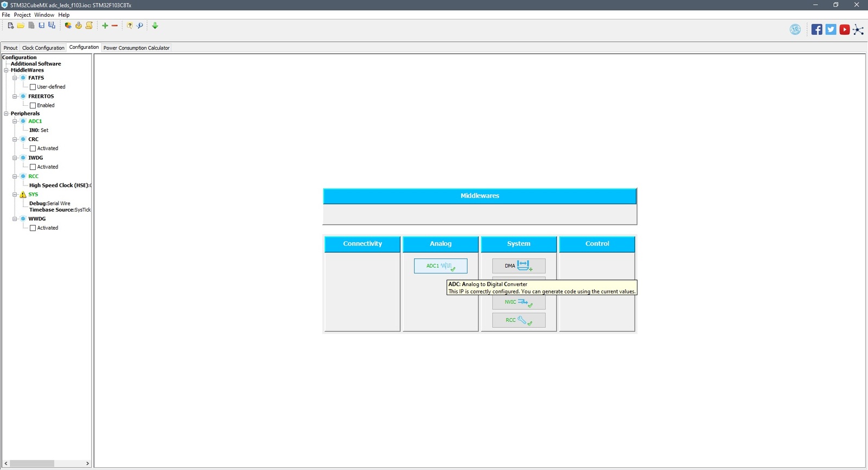868x470 pixels.
Task: Save the project with single floppy icon
Action: (x=41, y=26)
